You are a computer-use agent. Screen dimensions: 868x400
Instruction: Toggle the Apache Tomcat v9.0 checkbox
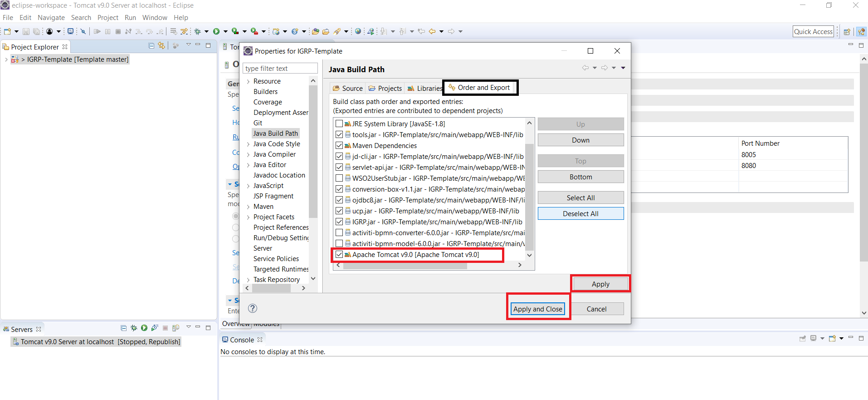coord(339,254)
